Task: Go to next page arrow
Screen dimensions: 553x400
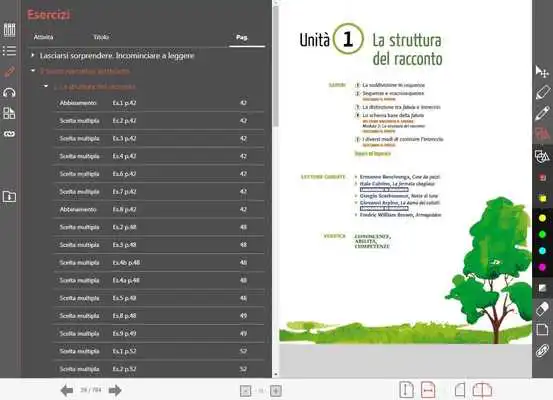Action: [x=115, y=390]
